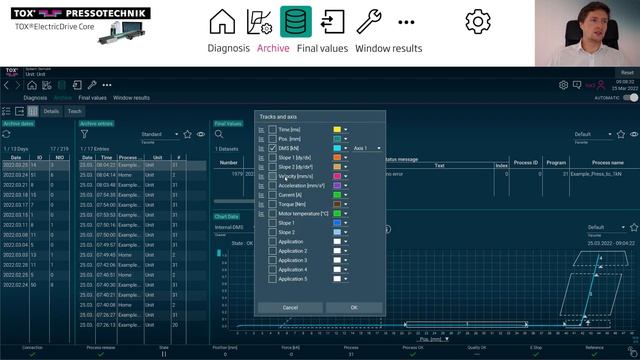Screen dimensions: 640x360
Task: Open the three-dot more menu in toolbar
Action: [x=107, y=85]
